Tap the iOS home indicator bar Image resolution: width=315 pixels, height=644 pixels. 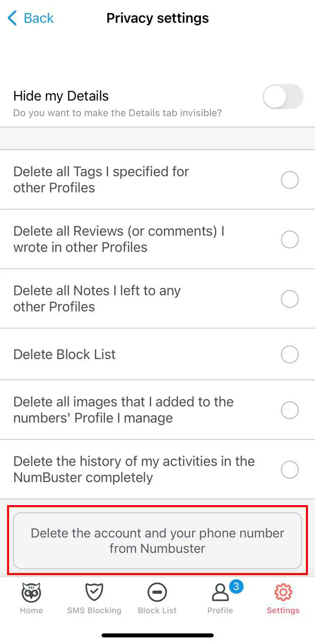coord(157,635)
